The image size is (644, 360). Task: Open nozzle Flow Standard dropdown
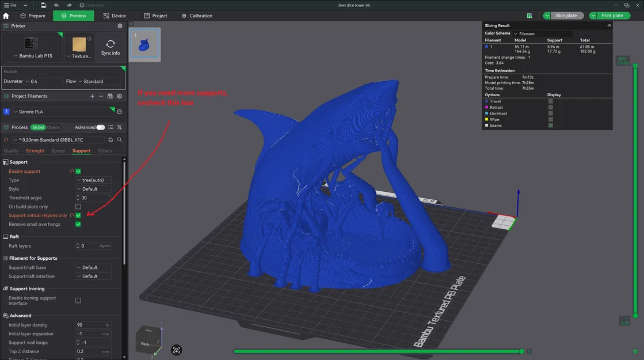click(x=99, y=81)
